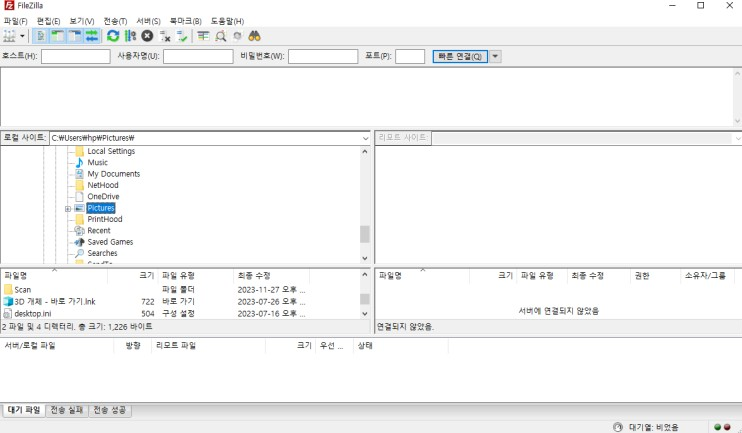
Task: Click the local site path field
Action: [205, 138]
